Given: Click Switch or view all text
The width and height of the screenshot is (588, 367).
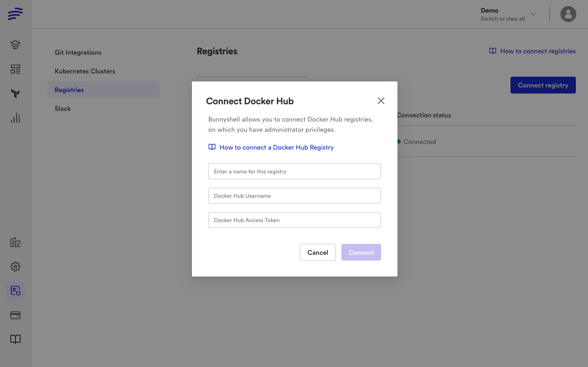Looking at the screenshot, I should (503, 19).
